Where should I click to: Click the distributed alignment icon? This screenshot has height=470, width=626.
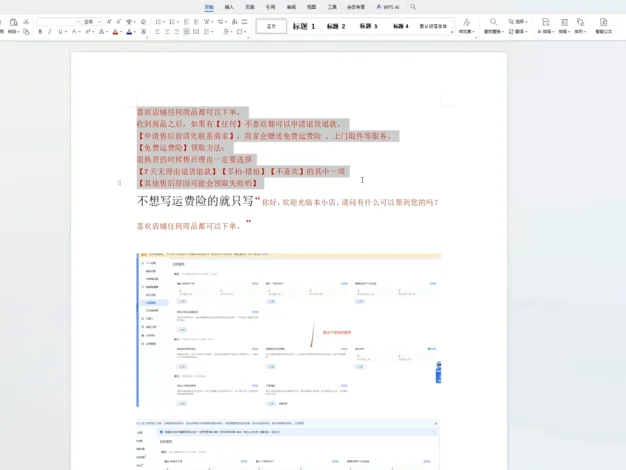196,32
